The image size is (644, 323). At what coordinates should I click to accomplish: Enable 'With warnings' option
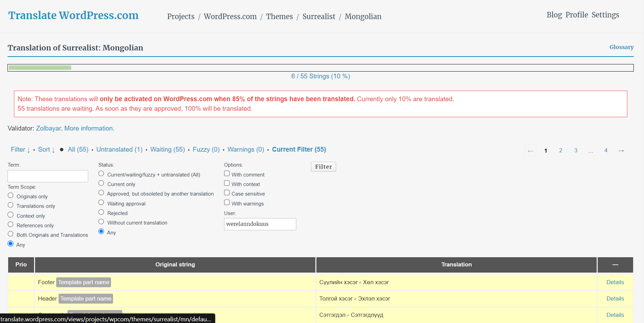[x=227, y=203]
